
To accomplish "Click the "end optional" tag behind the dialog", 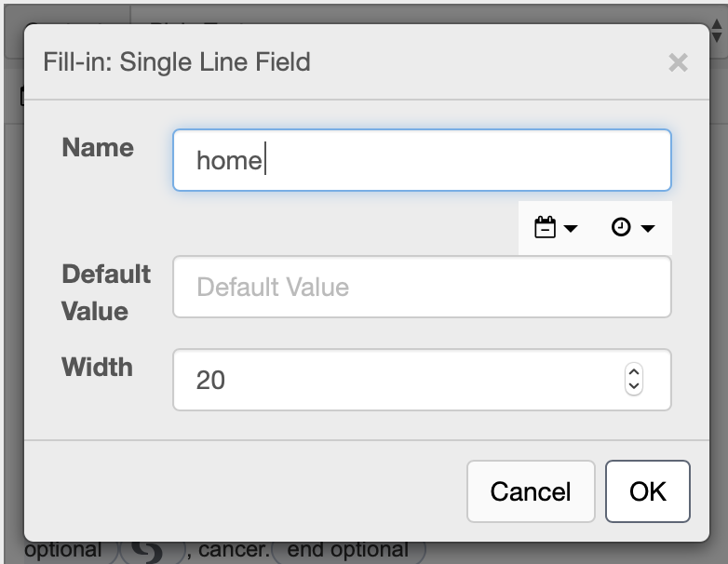I will tap(348, 551).
